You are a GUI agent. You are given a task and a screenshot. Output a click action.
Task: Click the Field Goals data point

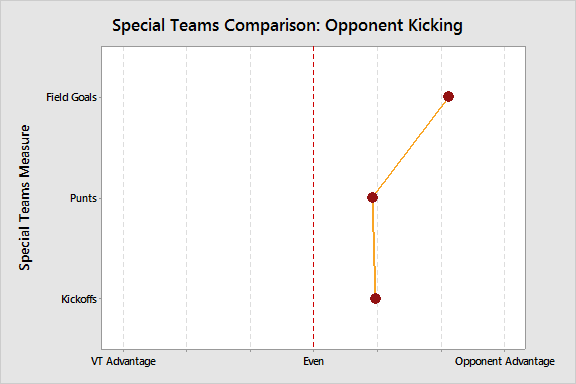click(x=448, y=97)
